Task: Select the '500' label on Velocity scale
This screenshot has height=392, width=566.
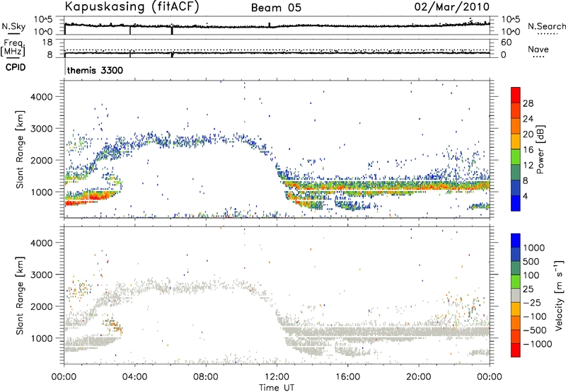Action: point(531,262)
